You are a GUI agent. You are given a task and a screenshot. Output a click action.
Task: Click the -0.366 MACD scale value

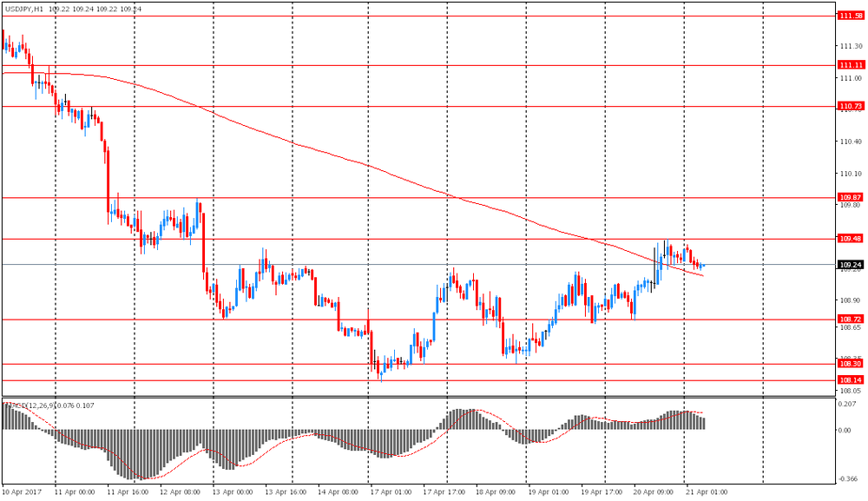pyautogui.click(x=849, y=478)
